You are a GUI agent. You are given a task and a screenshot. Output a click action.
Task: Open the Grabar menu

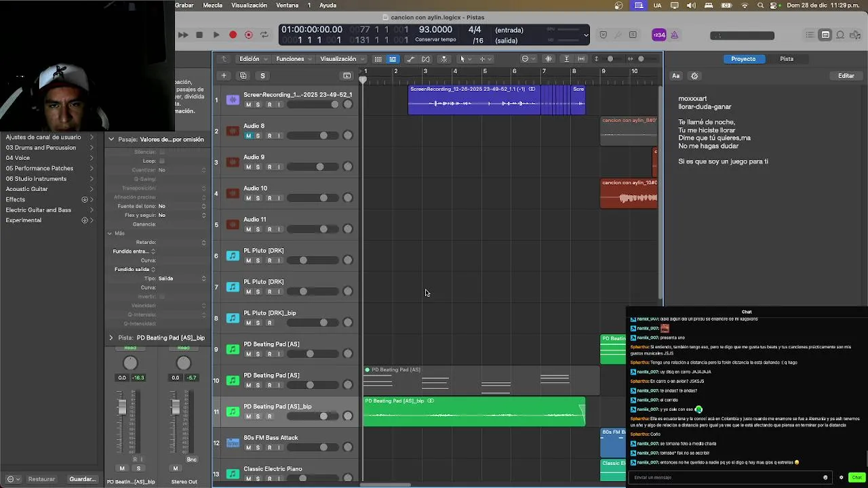[x=184, y=5]
